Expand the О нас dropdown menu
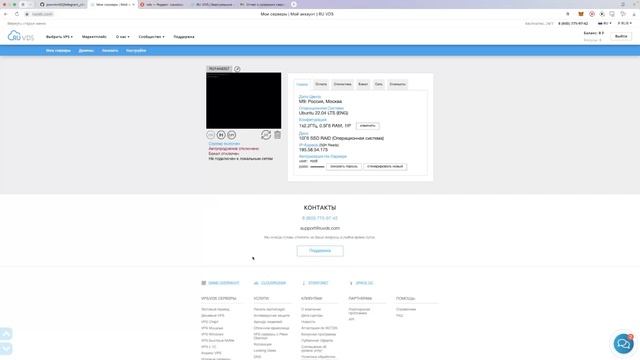 (x=122, y=37)
